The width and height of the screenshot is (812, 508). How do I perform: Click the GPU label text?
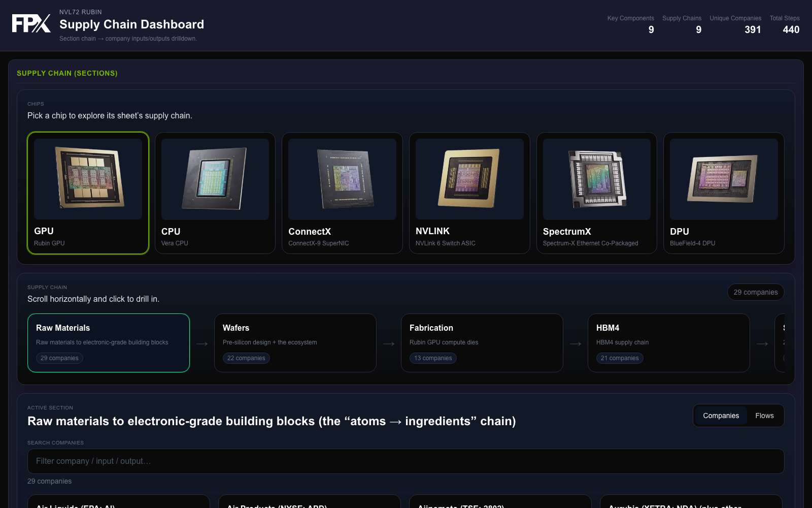click(44, 231)
